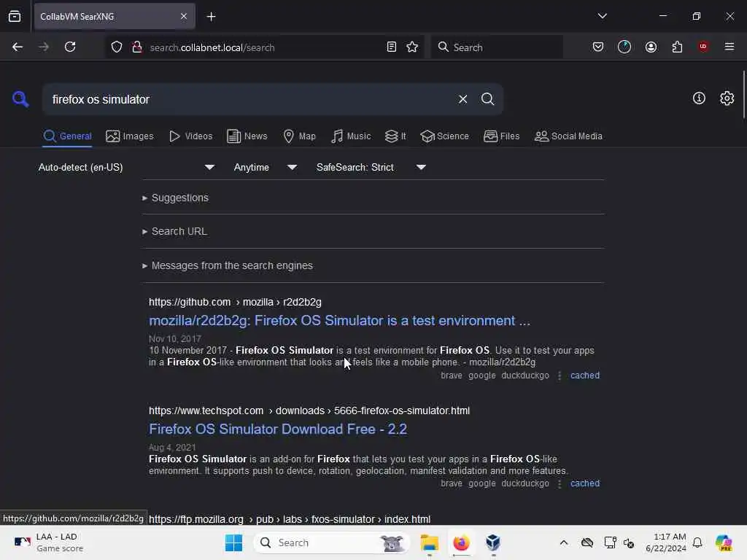This screenshot has width=747, height=560.
Task: Expand Messages from the search engines
Action: tap(228, 265)
